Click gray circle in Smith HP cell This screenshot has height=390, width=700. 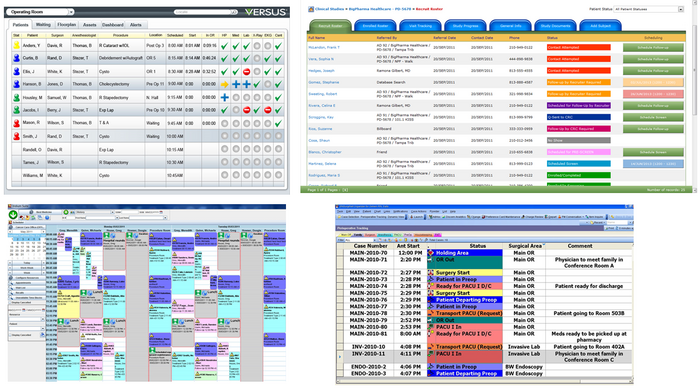pyautogui.click(x=225, y=136)
